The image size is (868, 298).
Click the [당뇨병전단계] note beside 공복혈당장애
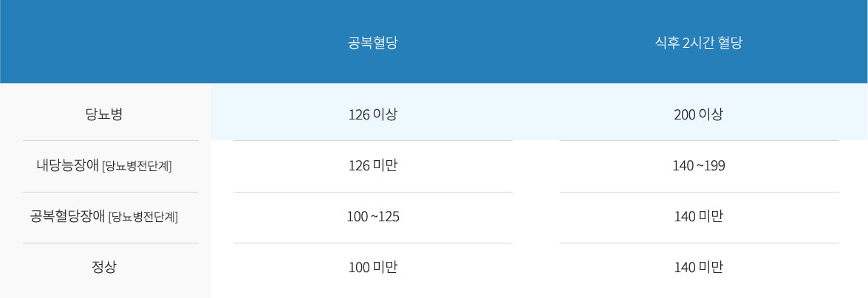(143, 217)
